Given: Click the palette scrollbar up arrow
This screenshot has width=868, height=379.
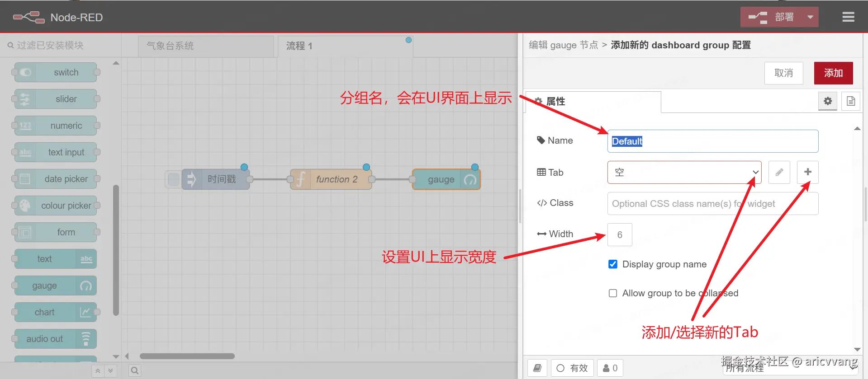Looking at the screenshot, I should (x=116, y=63).
